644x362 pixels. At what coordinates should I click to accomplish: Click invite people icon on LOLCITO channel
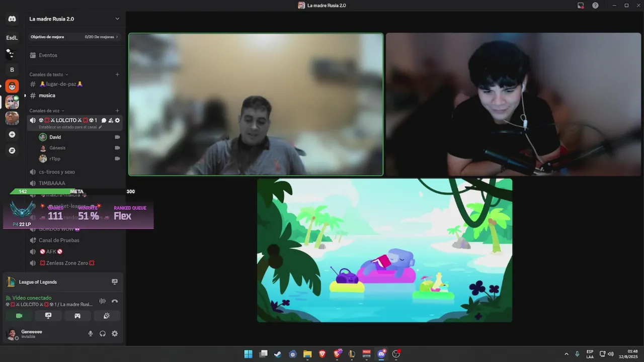pyautogui.click(x=111, y=121)
